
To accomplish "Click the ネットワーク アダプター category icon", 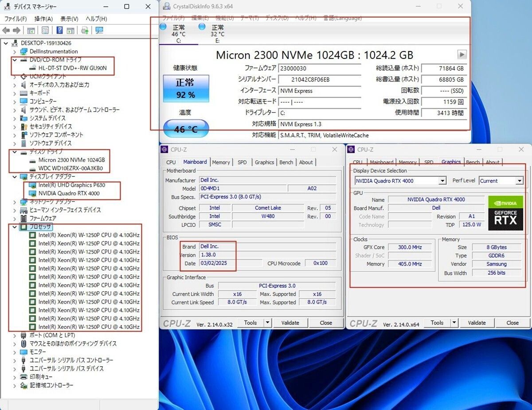I will click(24, 202).
